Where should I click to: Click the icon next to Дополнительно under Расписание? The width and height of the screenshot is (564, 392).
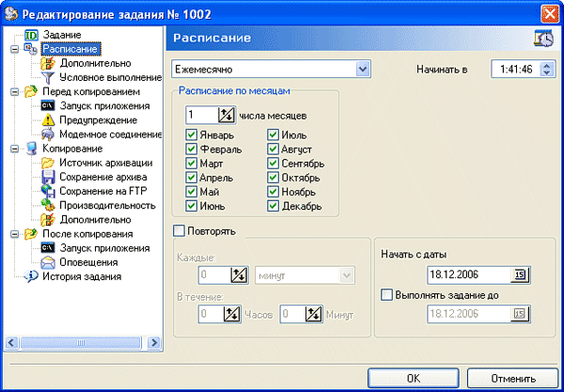click(48, 64)
